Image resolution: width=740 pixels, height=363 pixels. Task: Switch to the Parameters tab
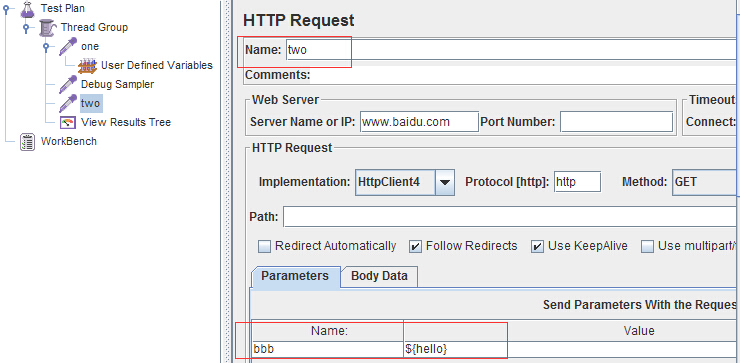tap(295, 276)
